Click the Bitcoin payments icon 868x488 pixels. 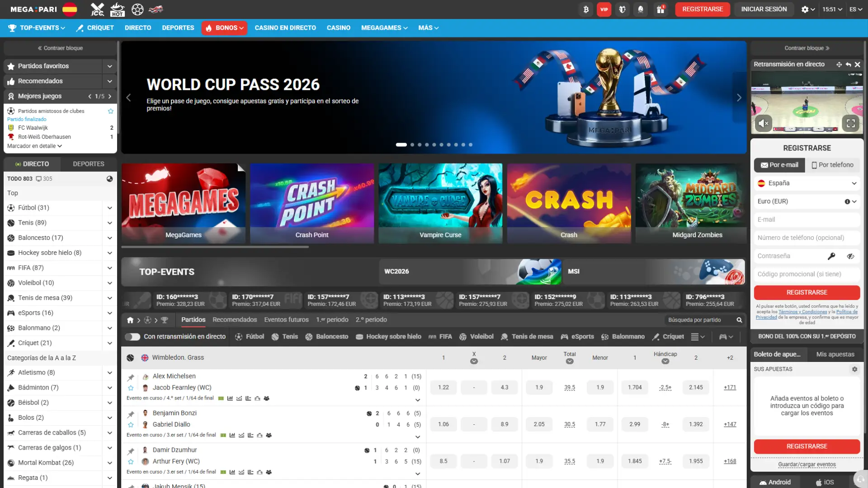tap(586, 9)
